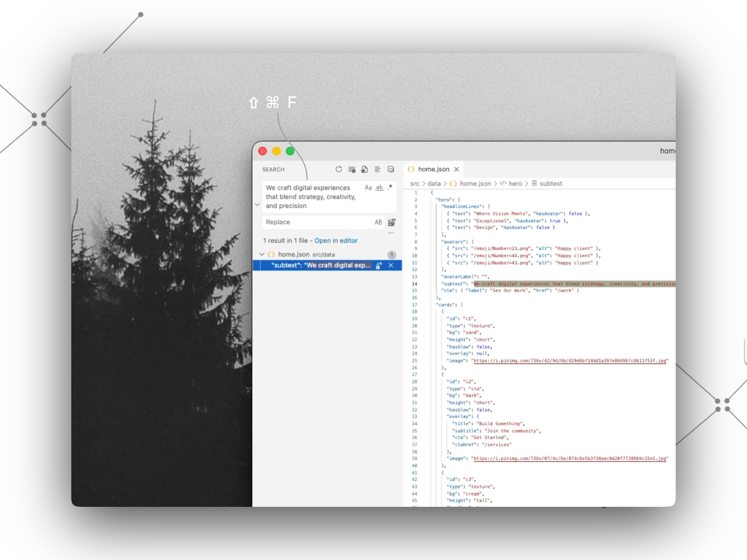Toggle Match Whole Word option

pos(379,187)
